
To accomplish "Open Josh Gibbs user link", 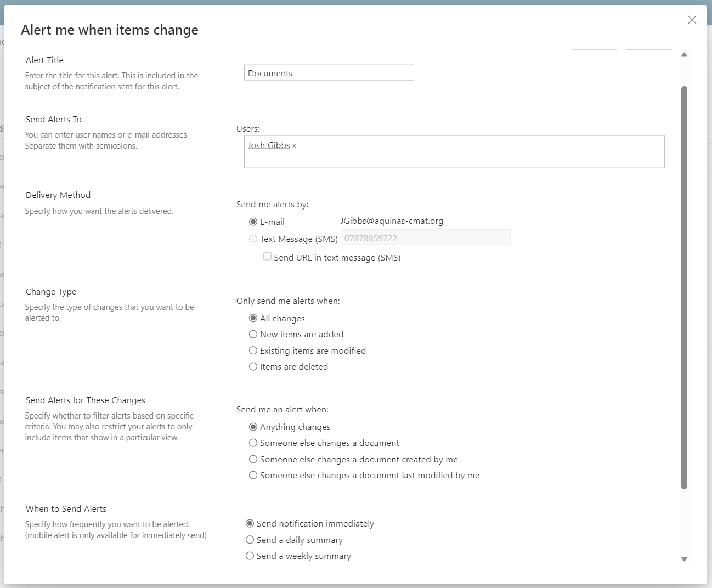I will [269, 145].
